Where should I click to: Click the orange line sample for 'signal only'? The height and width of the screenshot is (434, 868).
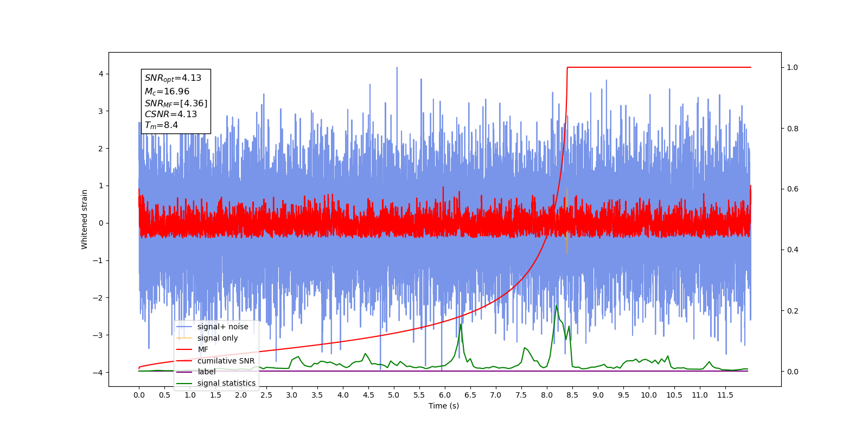pyautogui.click(x=184, y=338)
